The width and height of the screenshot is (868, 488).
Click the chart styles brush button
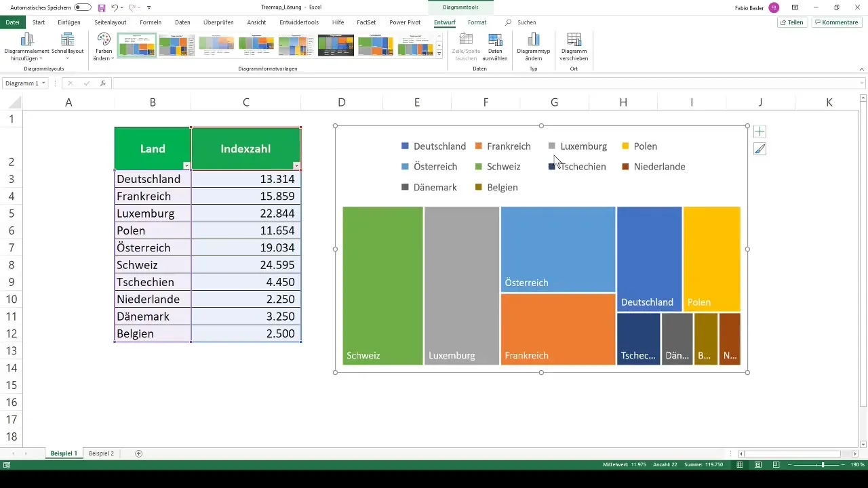coord(759,149)
